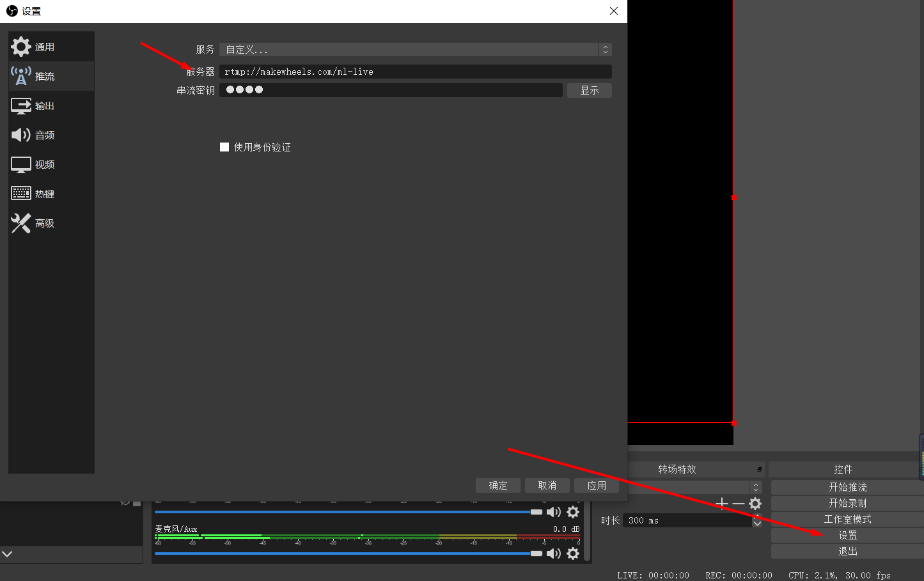Click the audio mixer vertical scrollbar
This screenshot has width=924, height=581.
(x=587, y=532)
